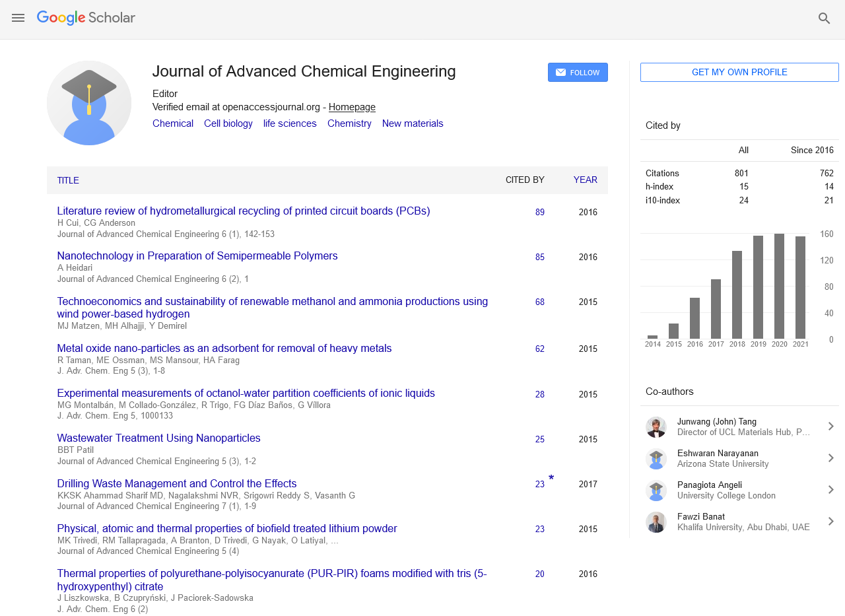Expand chevron beside Eshwaran Narayanan
The image size is (845, 616).
click(x=830, y=459)
